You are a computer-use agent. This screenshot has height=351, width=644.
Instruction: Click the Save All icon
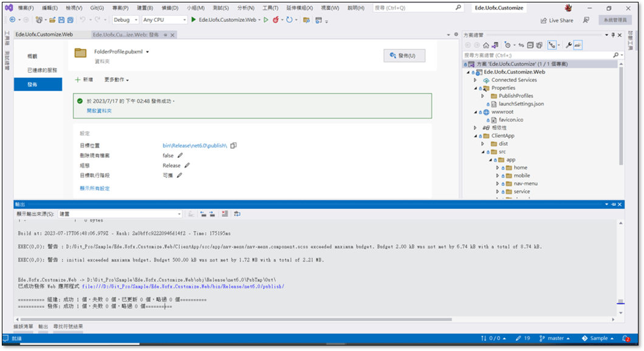click(x=70, y=19)
